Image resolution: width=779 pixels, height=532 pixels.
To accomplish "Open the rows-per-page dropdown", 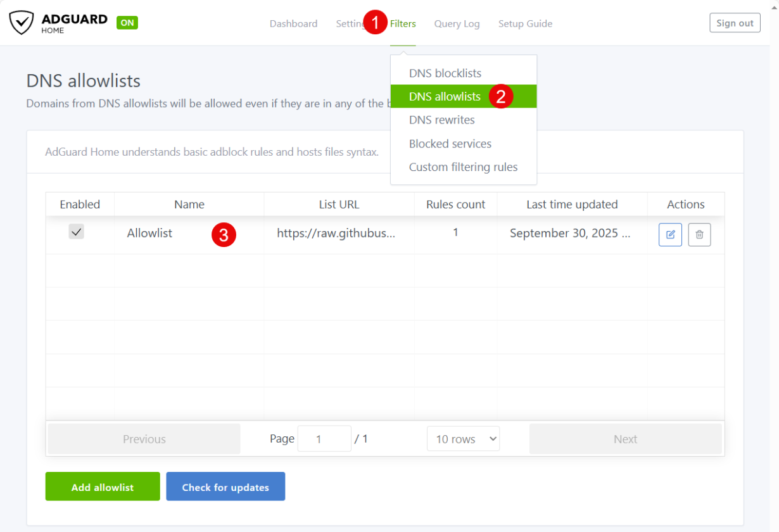I will coord(463,439).
